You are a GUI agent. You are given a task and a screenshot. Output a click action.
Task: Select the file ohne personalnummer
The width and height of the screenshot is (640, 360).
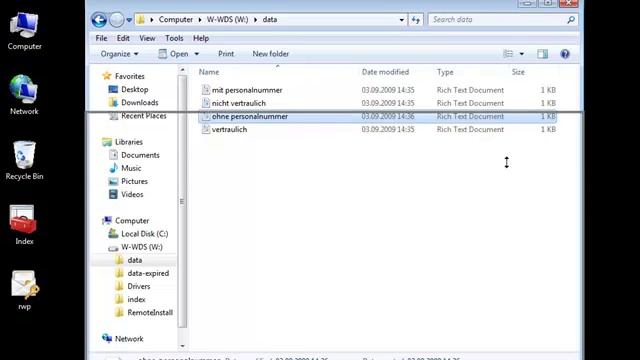[x=378, y=116]
